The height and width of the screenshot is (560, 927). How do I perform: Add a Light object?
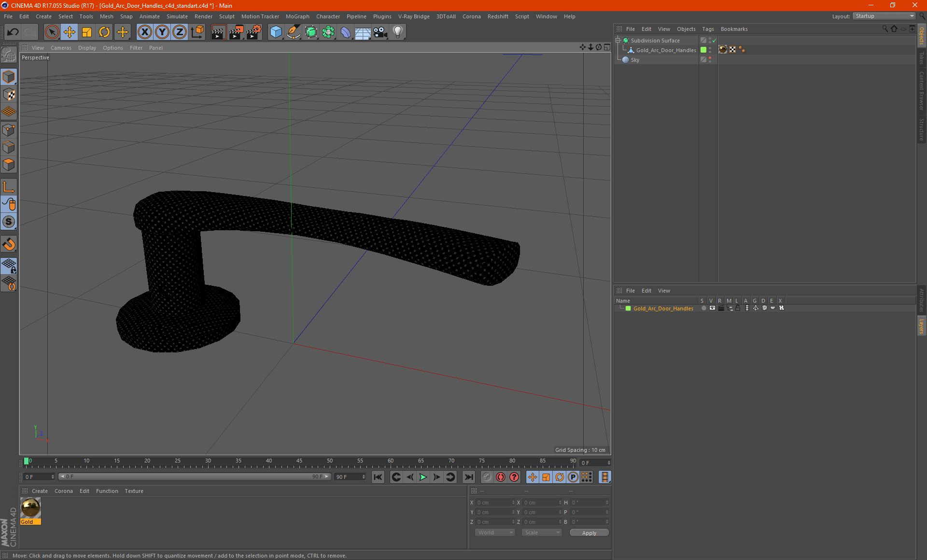pos(398,32)
